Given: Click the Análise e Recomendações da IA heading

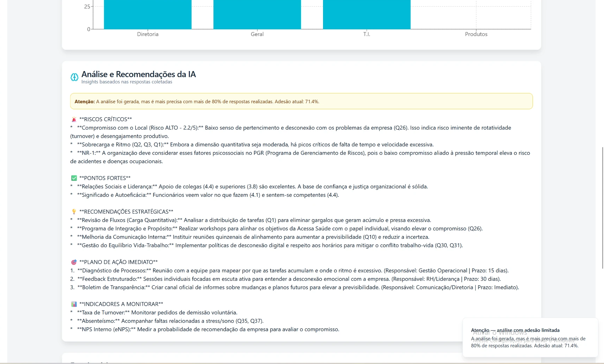Looking at the screenshot, I should (x=139, y=74).
